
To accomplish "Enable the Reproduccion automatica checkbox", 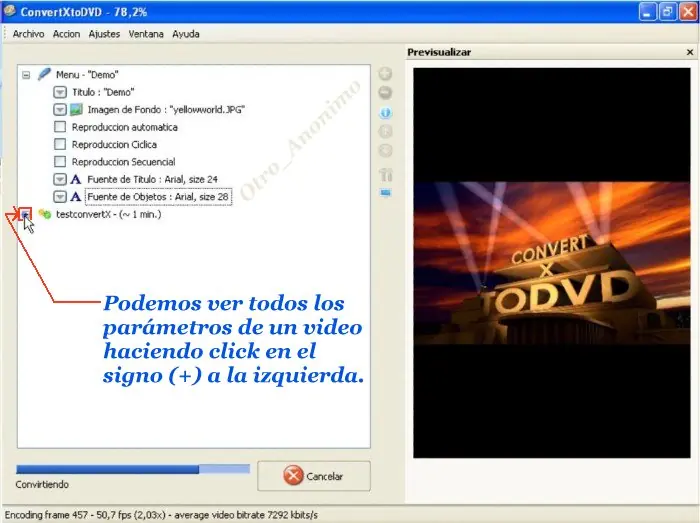I will point(60,127).
